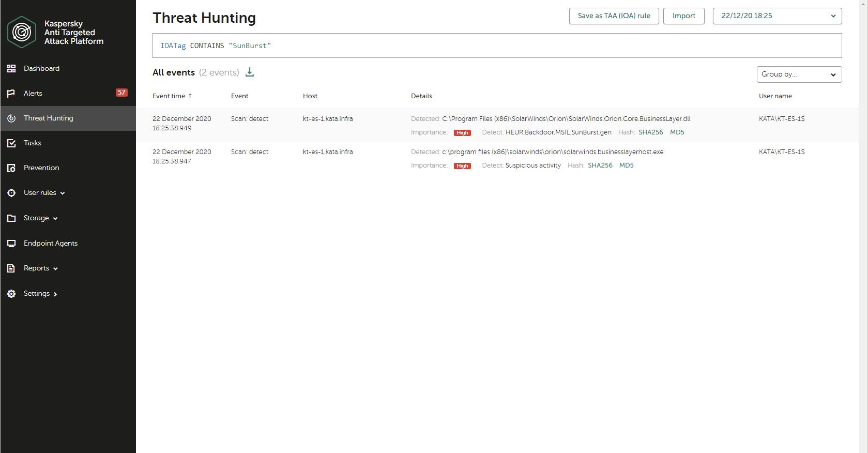Open SHA256 hash of BusinessLayer.dll event

click(x=651, y=132)
